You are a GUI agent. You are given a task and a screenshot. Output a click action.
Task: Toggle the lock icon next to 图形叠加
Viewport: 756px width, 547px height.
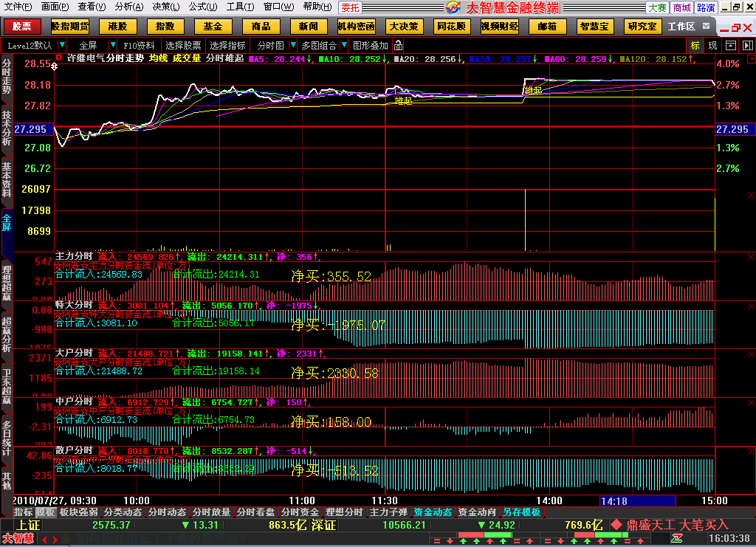[398, 45]
